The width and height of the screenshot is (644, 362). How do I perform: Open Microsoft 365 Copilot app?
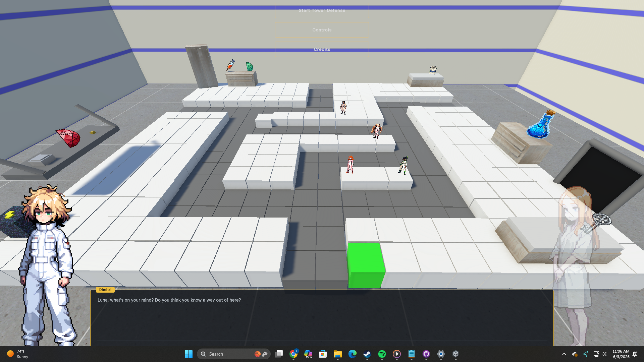pos(308,354)
